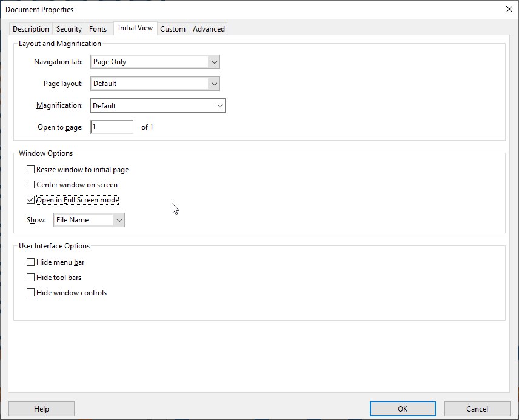Click the Magnification label text
The image size is (519, 420).
click(59, 105)
